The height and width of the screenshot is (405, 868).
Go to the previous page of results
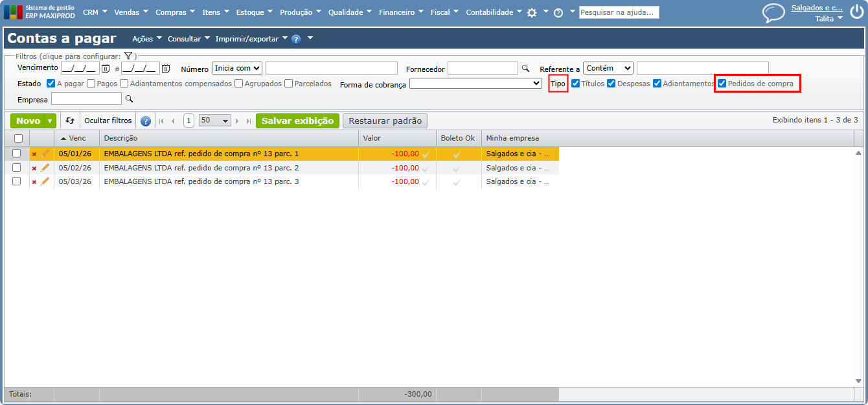173,121
